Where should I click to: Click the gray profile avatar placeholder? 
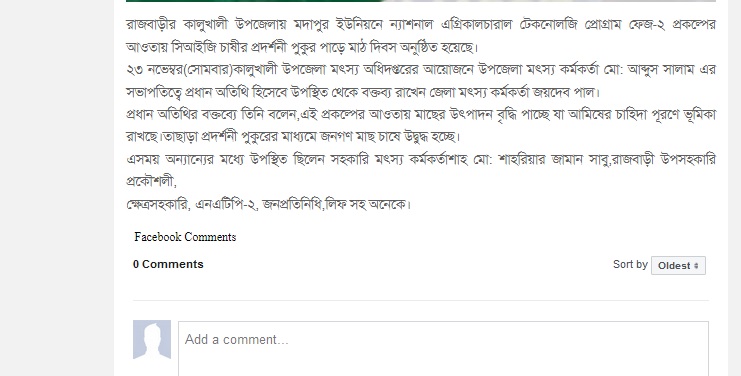(152, 340)
